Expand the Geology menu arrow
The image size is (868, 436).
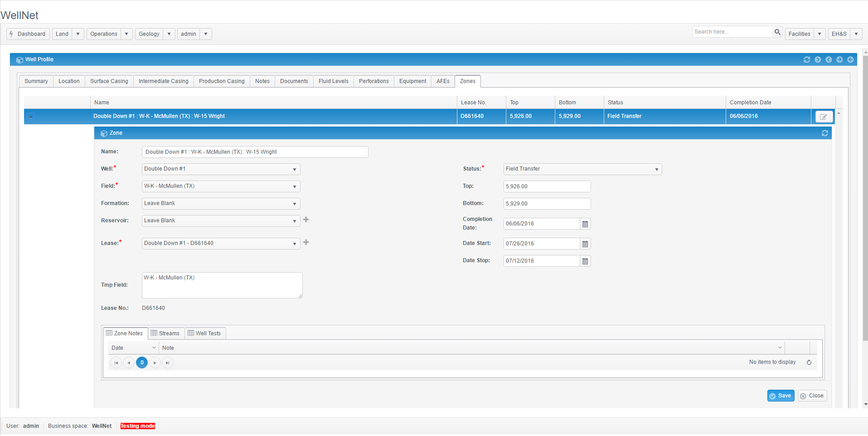coord(169,34)
